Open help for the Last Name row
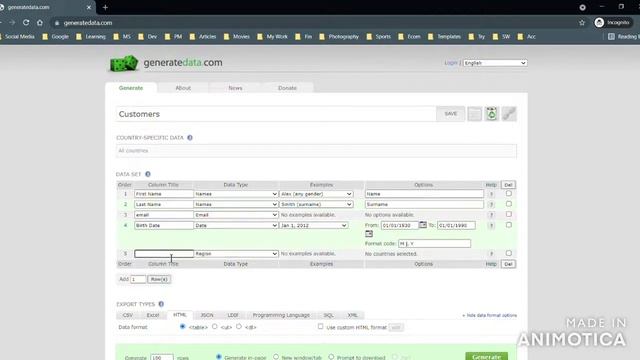Image resolution: width=640 pixels, height=360 pixels. (x=491, y=204)
